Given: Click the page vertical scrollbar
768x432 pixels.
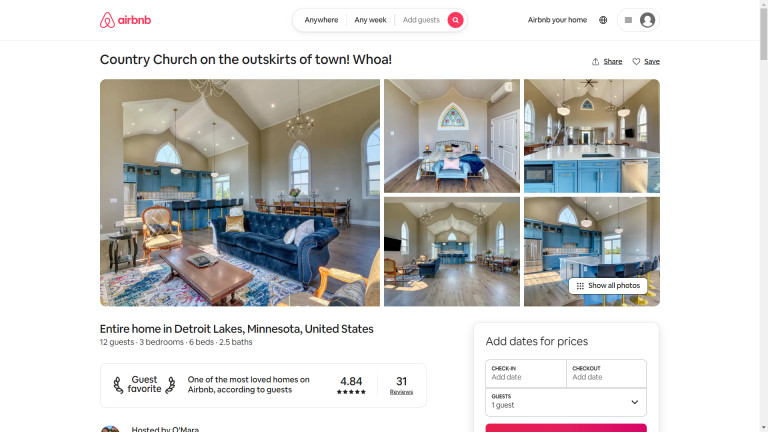Looking at the screenshot, I should coord(764,216).
